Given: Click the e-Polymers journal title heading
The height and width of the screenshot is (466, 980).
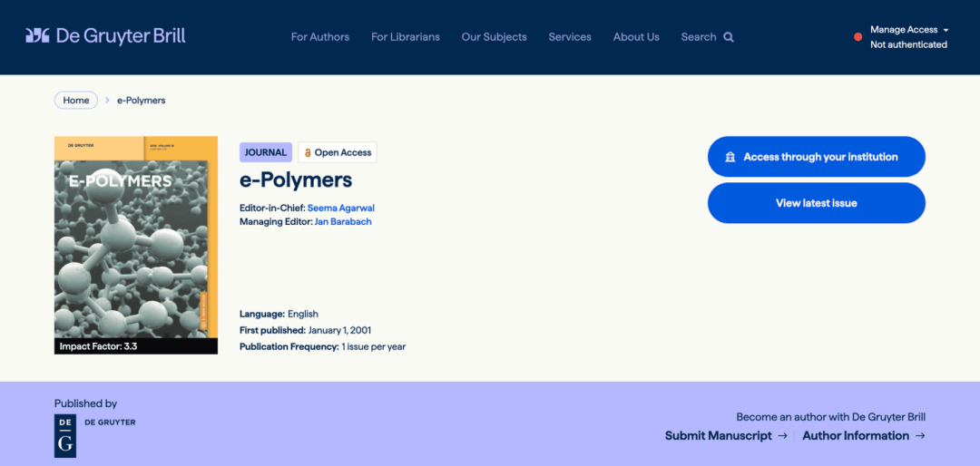Looking at the screenshot, I should pos(296,180).
